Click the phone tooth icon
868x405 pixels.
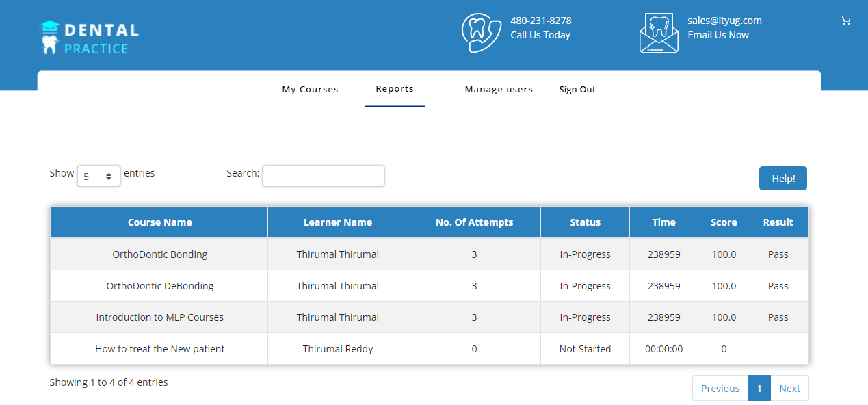(482, 32)
